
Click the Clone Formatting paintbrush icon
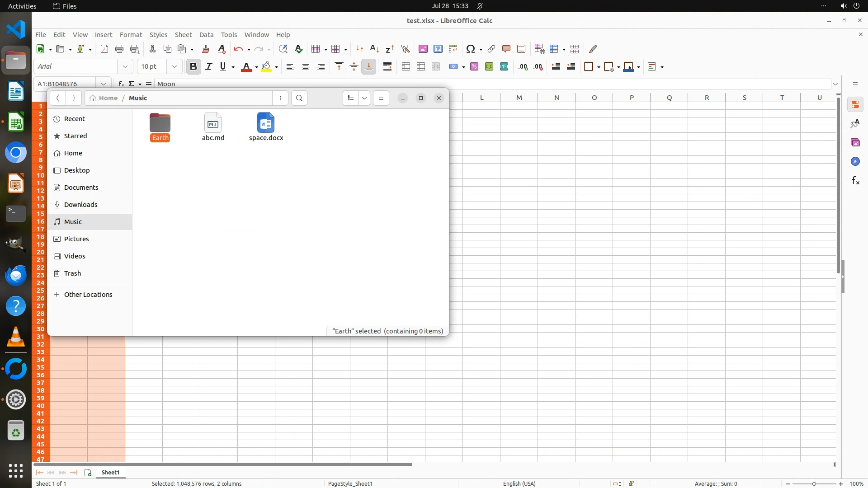206,49
